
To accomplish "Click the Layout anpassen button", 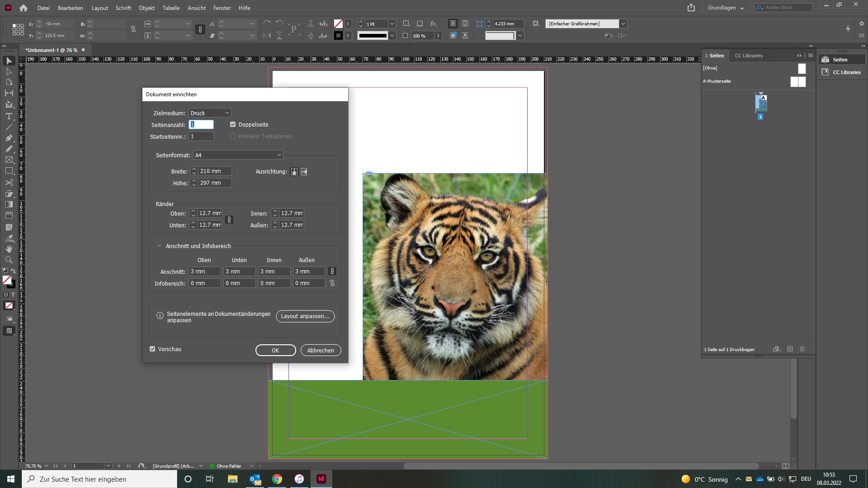I will [x=305, y=316].
